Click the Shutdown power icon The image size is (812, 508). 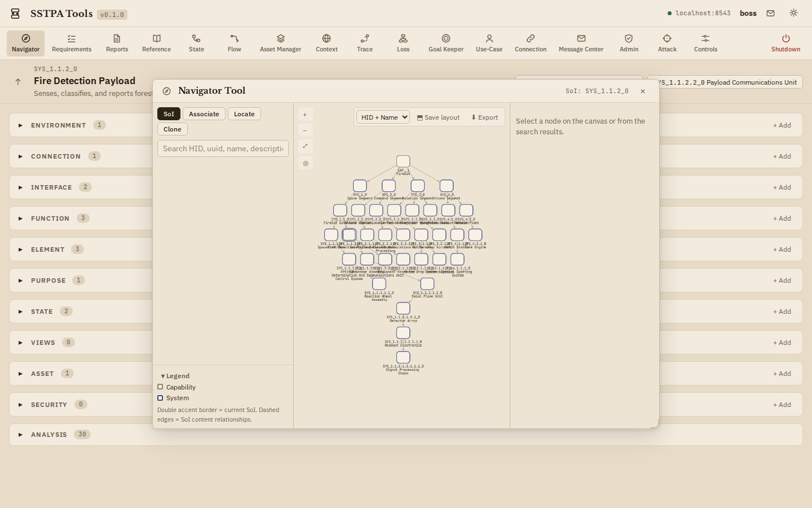pos(785,38)
